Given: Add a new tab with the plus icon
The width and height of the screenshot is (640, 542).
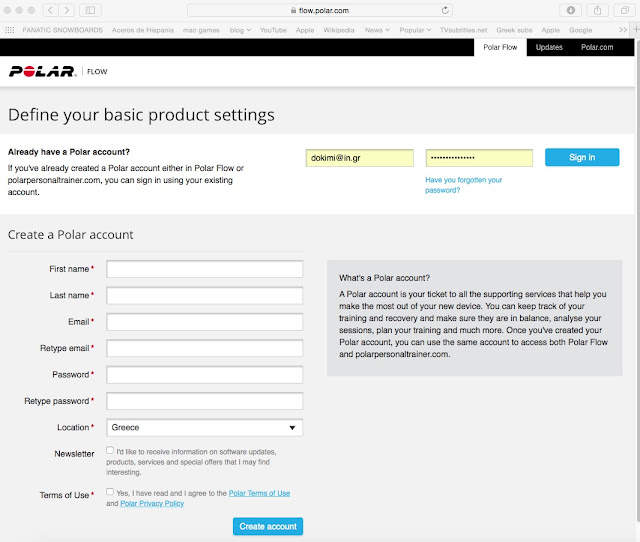Looking at the screenshot, I should (x=636, y=29).
